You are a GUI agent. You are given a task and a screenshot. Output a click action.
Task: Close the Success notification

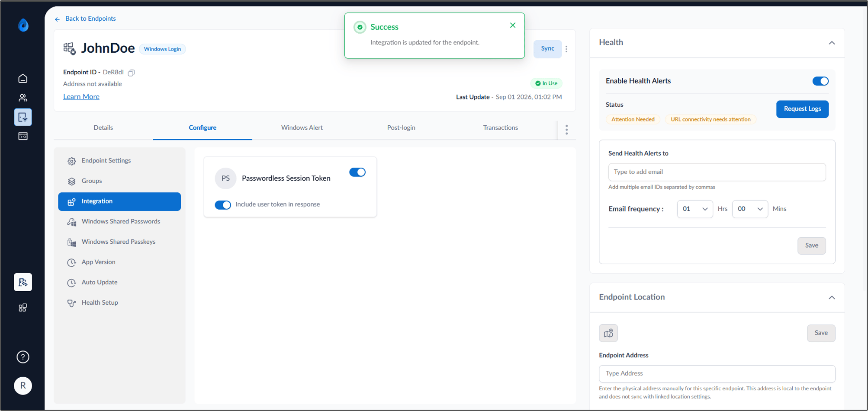pyautogui.click(x=513, y=25)
